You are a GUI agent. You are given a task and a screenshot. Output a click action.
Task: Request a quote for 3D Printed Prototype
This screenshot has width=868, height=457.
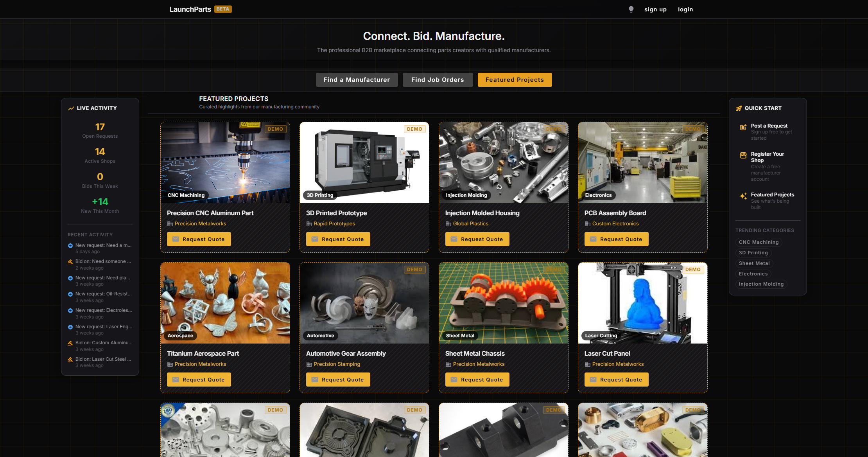pos(338,239)
